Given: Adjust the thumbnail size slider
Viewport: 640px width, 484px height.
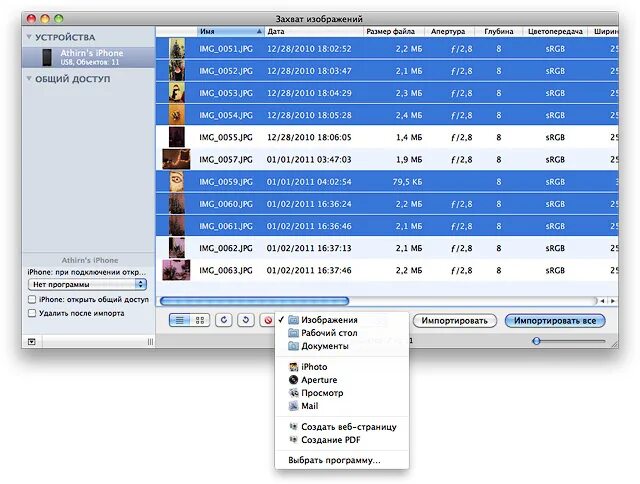Looking at the screenshot, I should coord(537,341).
